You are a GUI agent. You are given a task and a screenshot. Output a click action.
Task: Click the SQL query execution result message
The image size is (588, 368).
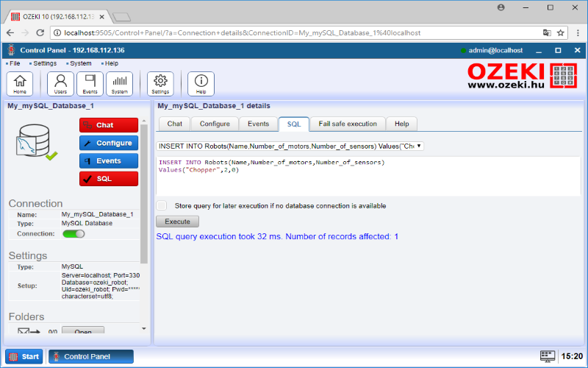point(277,236)
